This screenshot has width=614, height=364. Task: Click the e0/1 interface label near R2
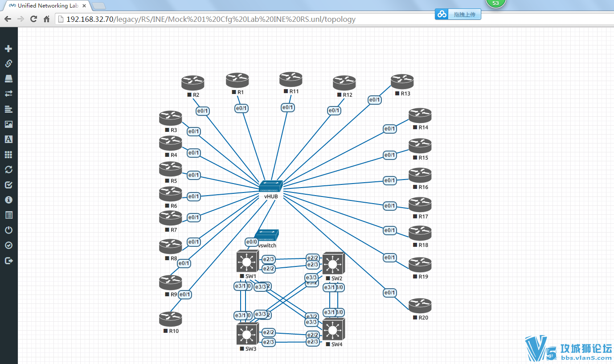[203, 110]
